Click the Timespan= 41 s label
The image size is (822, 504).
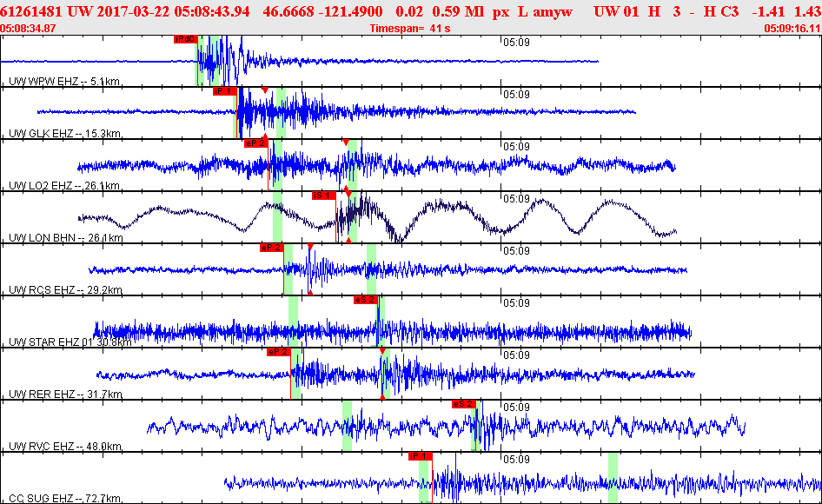(410, 29)
